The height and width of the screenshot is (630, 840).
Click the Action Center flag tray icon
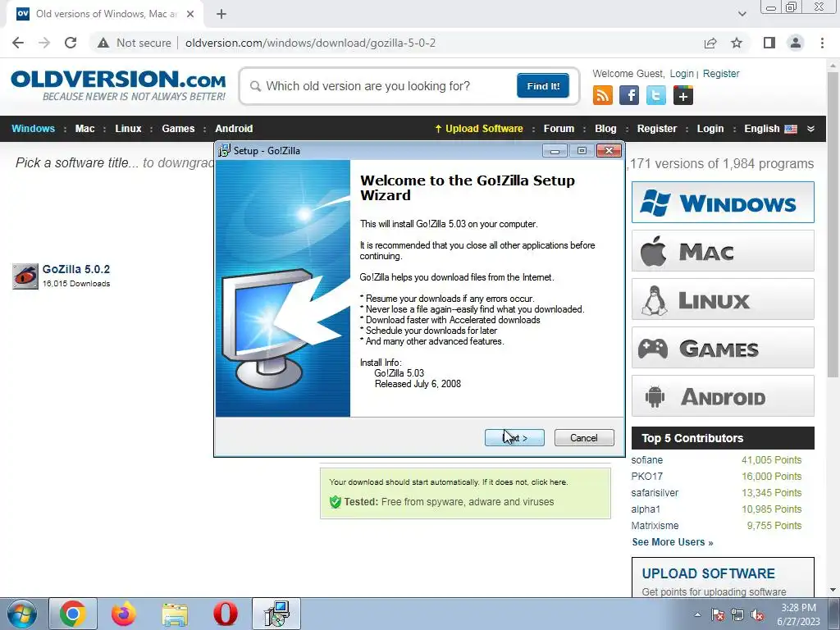tap(718, 615)
